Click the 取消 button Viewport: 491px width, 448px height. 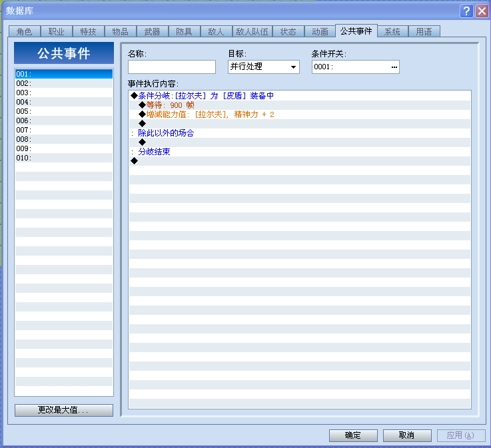tap(407, 435)
